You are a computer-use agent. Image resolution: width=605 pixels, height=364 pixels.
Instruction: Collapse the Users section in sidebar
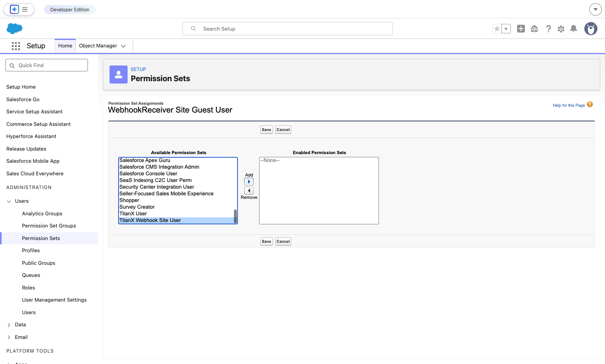click(9, 201)
